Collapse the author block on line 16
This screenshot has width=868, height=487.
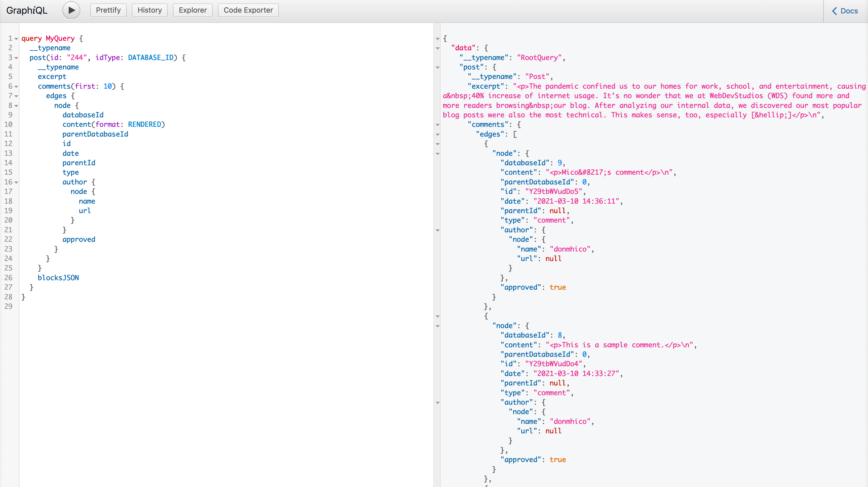(x=16, y=182)
